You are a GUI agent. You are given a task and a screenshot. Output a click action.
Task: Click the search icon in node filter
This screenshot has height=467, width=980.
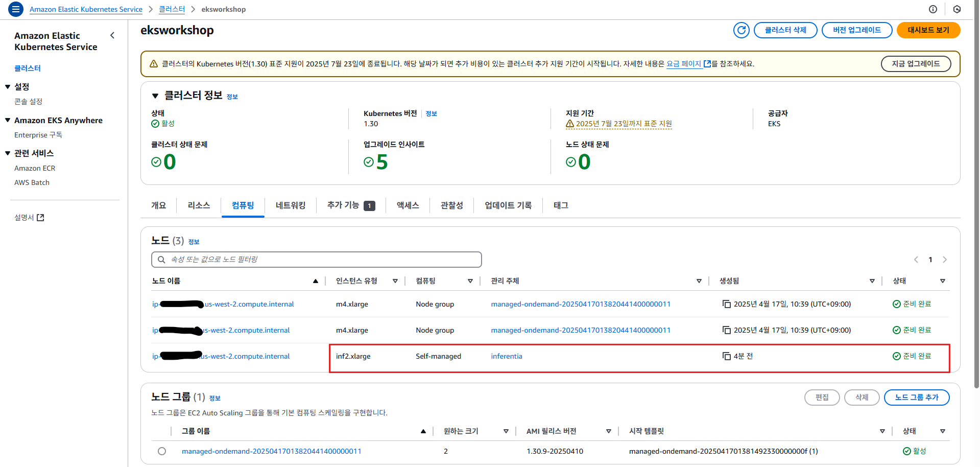coord(161,260)
